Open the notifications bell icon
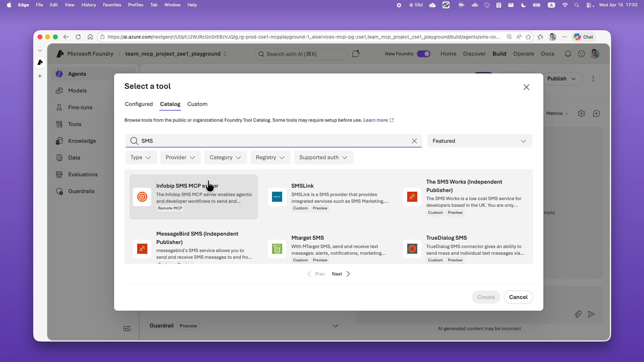Screen dimensions: 644x362 [x=568, y=54]
